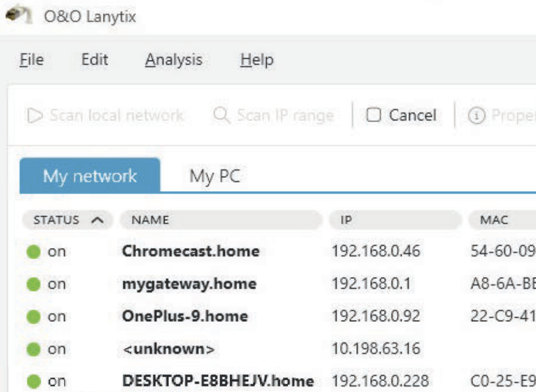The image size is (536, 392).
Task: Open the Help menu
Action: 257,60
